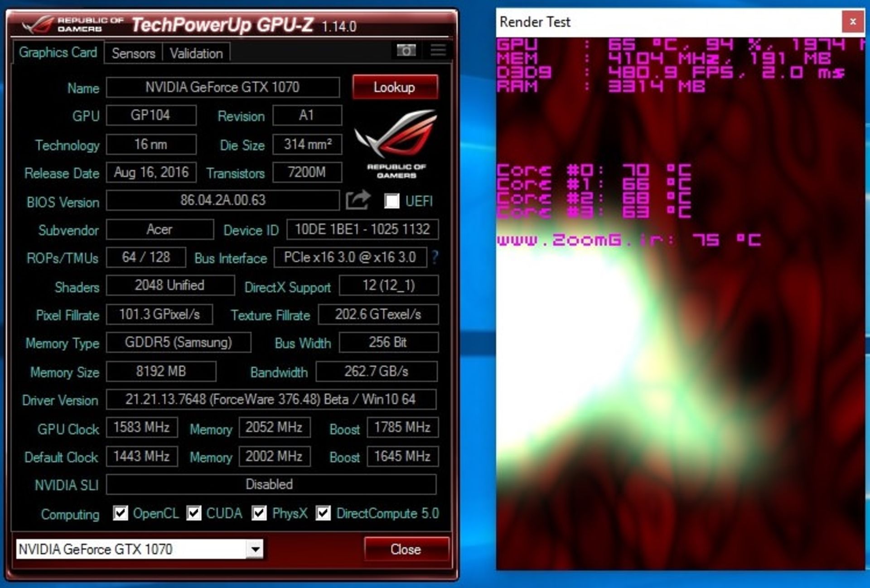Close the Render Test window
This screenshot has height=588, width=870.
[x=853, y=21]
